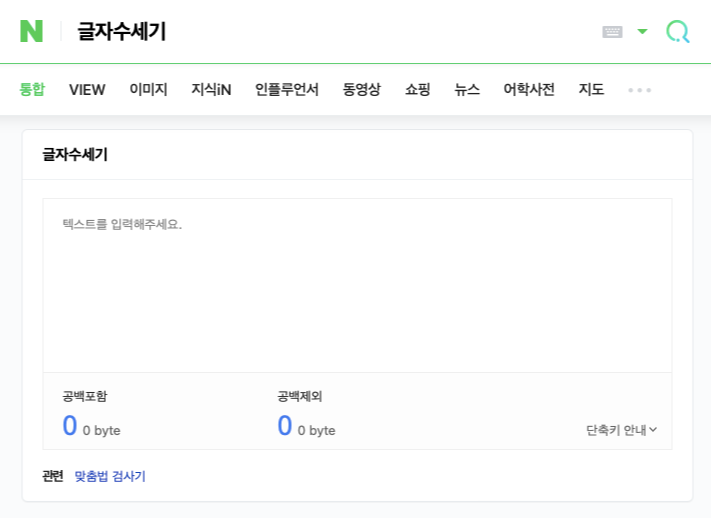Open the 인플루언서 tab
711x518 pixels.
click(x=287, y=89)
